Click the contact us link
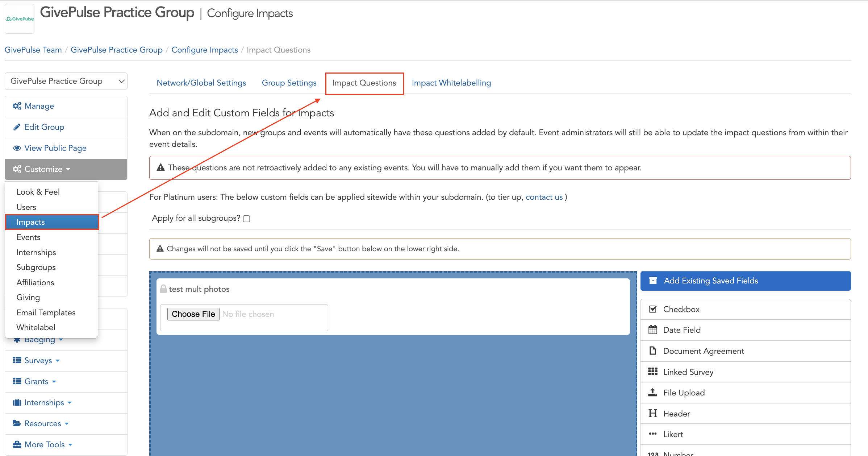This screenshot has height=456, width=868. click(x=544, y=197)
